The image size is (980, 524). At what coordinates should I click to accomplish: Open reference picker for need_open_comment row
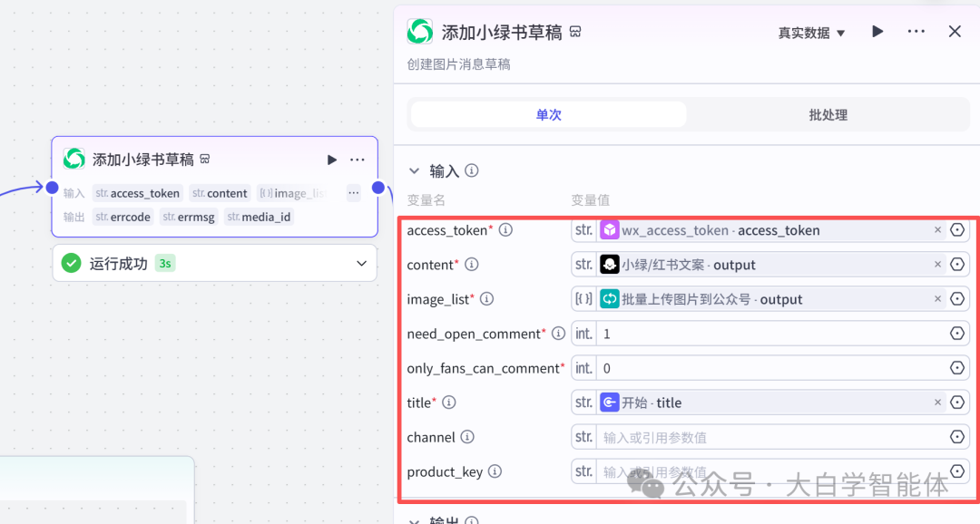(x=957, y=334)
